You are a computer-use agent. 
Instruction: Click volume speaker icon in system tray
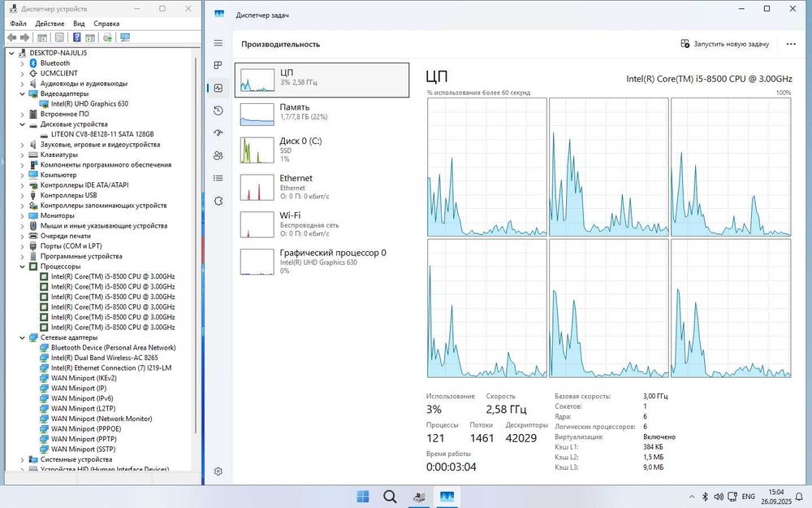719,497
